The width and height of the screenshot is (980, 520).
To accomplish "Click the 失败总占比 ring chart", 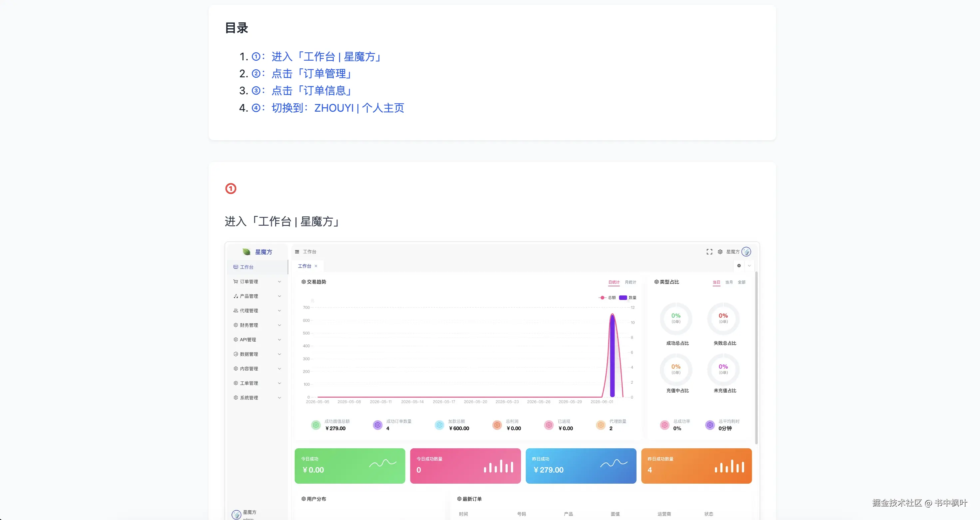I will [723, 319].
